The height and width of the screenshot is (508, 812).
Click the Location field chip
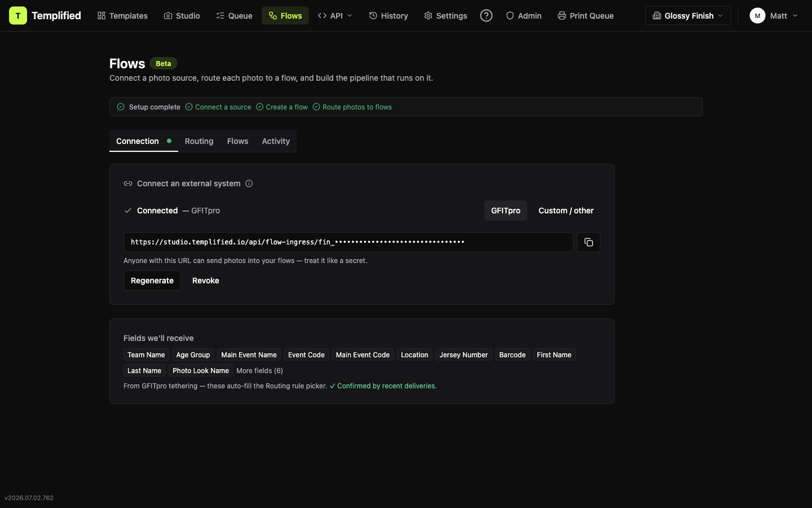pos(414,355)
